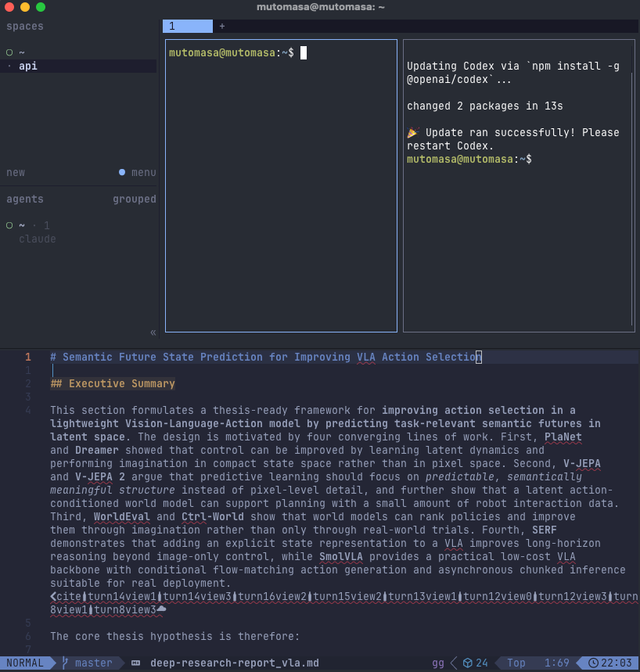Select the claude agent entry
Screen dimensions: 640x672
[x=38, y=239]
